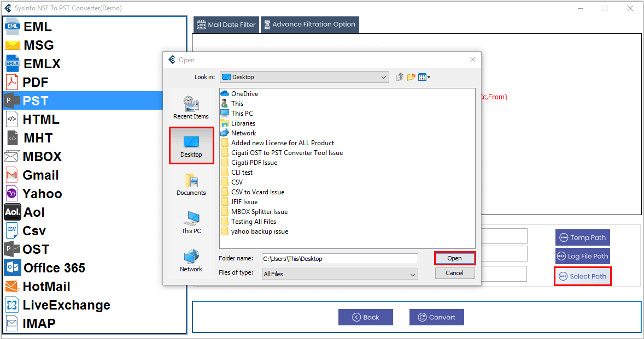Select 'CSV' folder
The height and width of the screenshot is (339, 644).
tap(232, 182)
